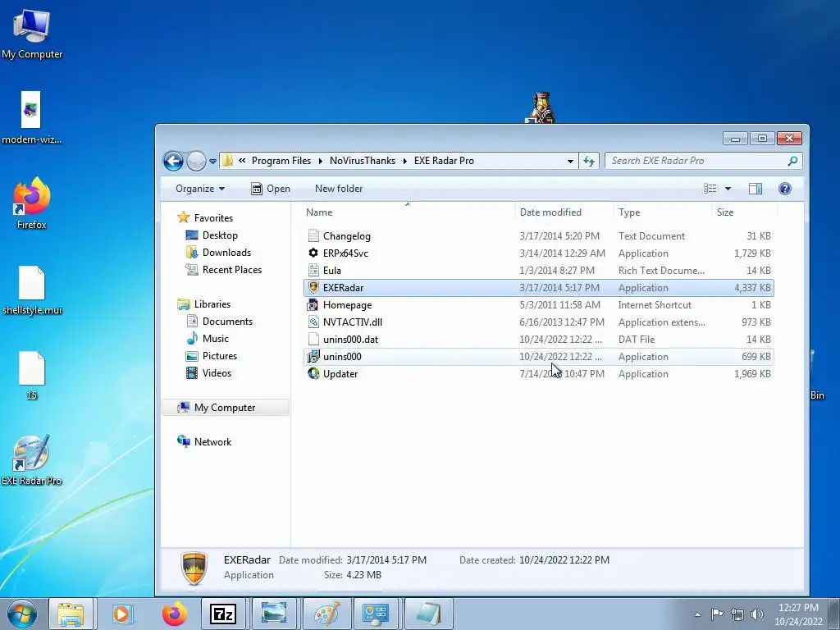Click the Back navigation arrow
The width and height of the screenshot is (840, 630).
point(173,161)
